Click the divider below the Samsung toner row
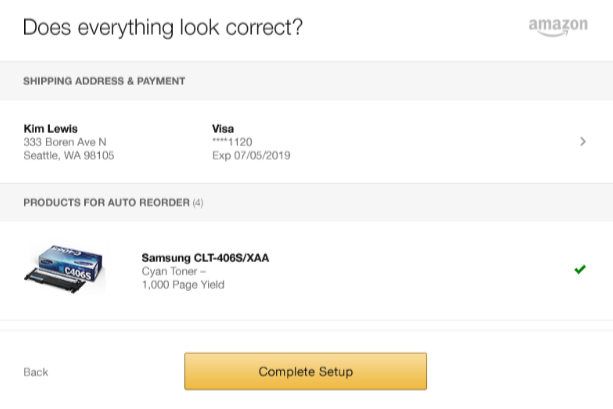 306,321
